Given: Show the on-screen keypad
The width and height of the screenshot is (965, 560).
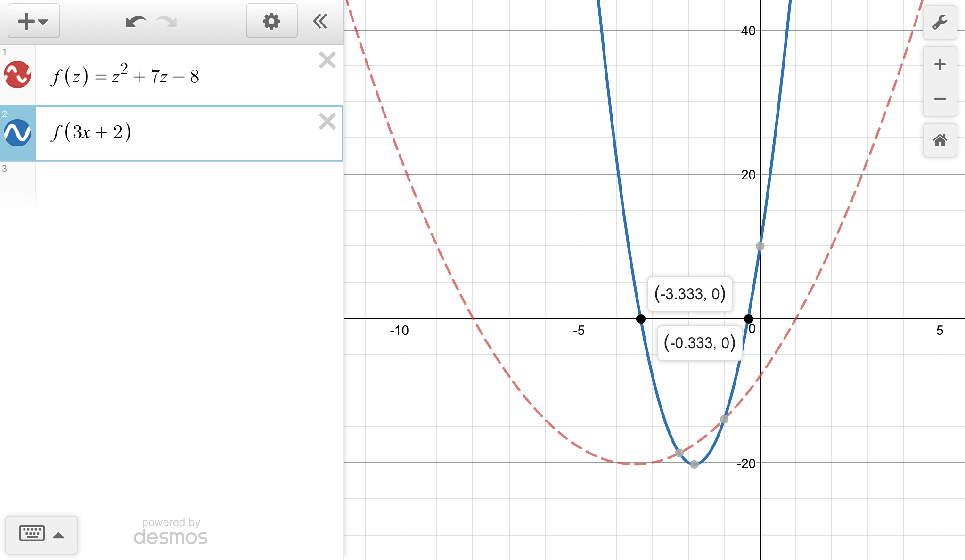Looking at the screenshot, I should point(32,534).
